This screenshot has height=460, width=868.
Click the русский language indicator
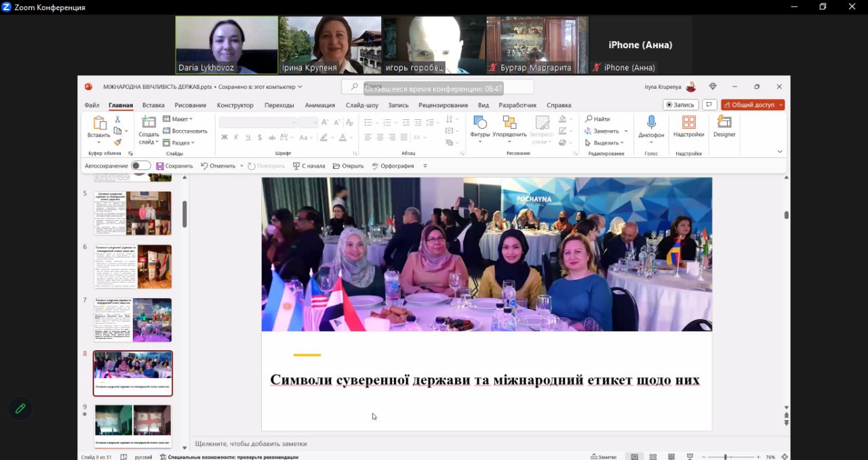click(144, 457)
